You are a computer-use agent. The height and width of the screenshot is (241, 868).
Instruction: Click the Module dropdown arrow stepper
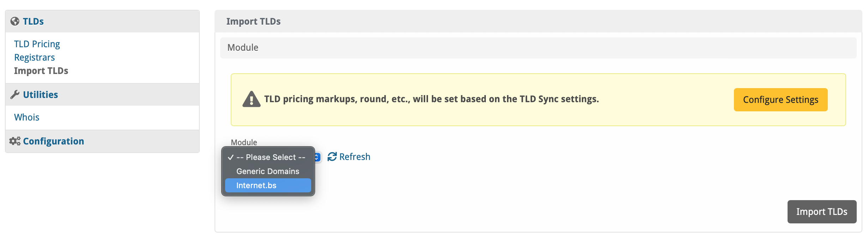(x=317, y=157)
